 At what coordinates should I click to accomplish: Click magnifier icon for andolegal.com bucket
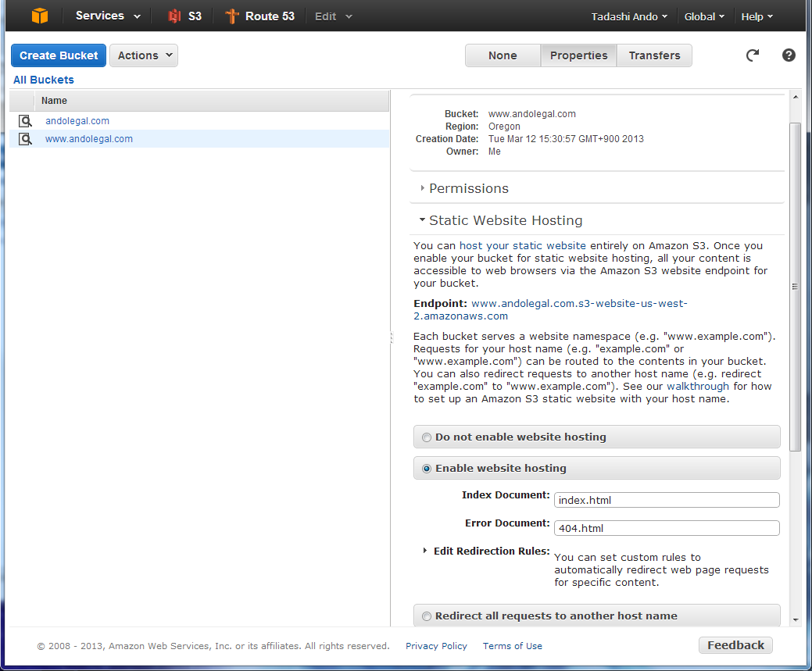pos(25,120)
